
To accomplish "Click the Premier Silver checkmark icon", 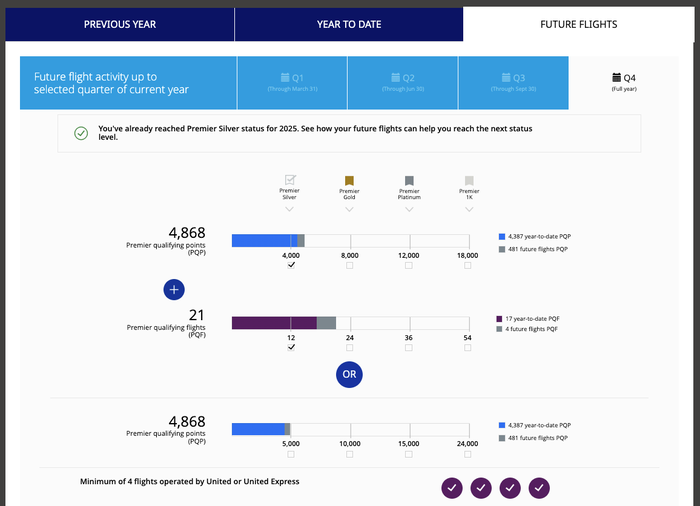I will pos(290,180).
